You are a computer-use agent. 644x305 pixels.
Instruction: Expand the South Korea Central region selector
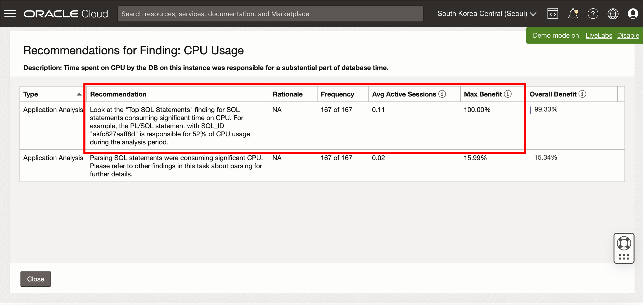(487, 14)
